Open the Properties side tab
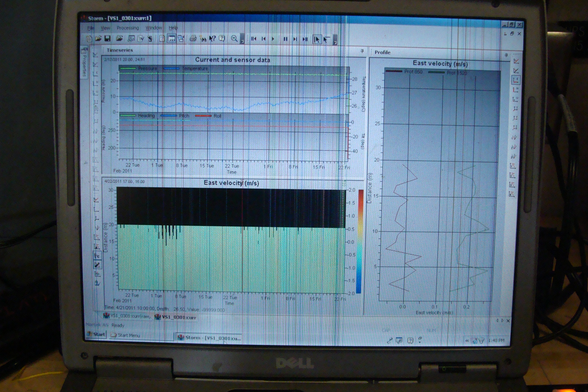 (84, 63)
